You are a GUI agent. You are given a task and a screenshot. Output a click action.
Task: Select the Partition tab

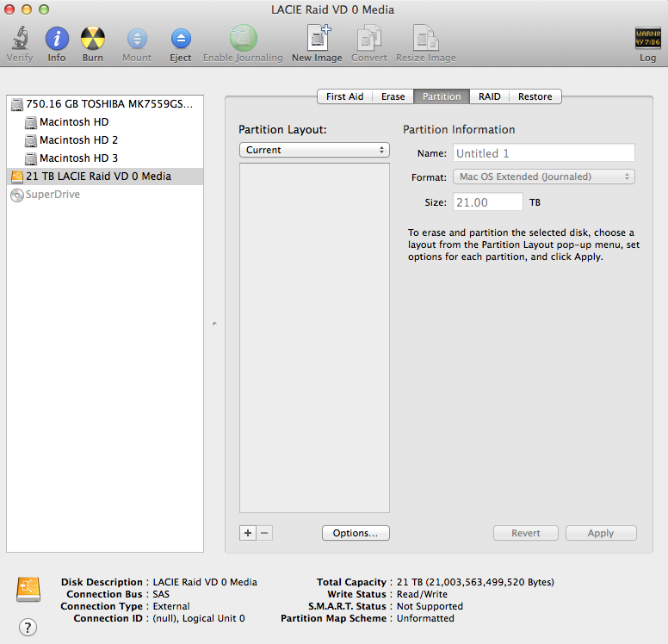point(442,96)
